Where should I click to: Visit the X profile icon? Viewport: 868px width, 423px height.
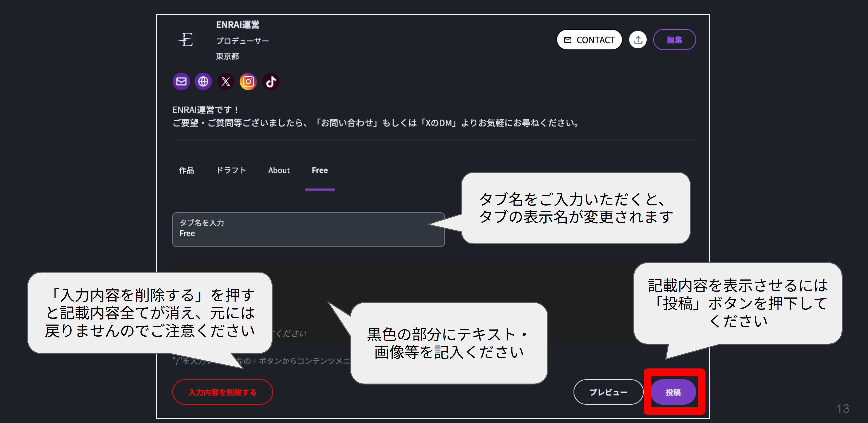pyautogui.click(x=226, y=82)
